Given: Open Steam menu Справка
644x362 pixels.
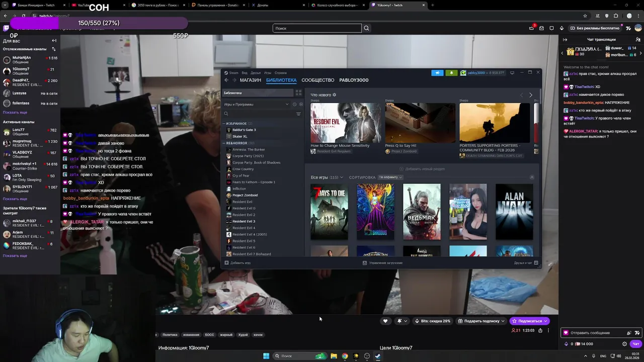Looking at the screenshot, I should coord(281,73).
